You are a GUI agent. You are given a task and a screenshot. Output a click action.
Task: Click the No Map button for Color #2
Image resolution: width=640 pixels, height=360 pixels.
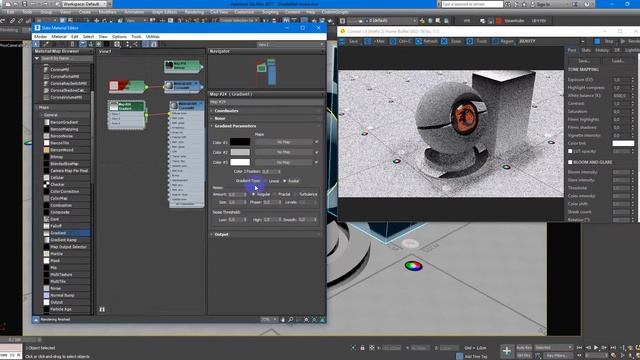pyautogui.click(x=284, y=152)
